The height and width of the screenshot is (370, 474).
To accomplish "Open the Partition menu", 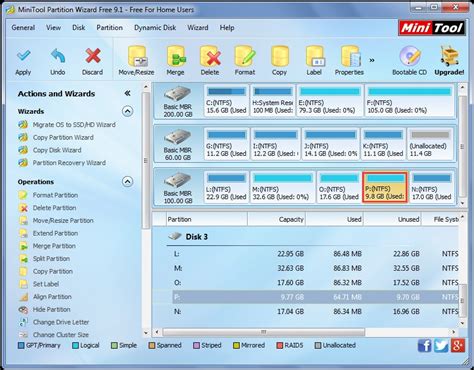I will pyautogui.click(x=109, y=28).
